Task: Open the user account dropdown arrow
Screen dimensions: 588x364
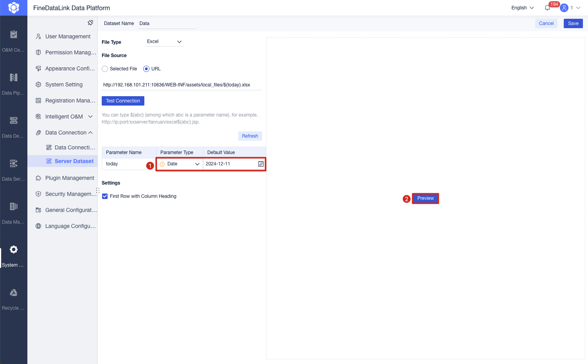Action: coord(578,8)
